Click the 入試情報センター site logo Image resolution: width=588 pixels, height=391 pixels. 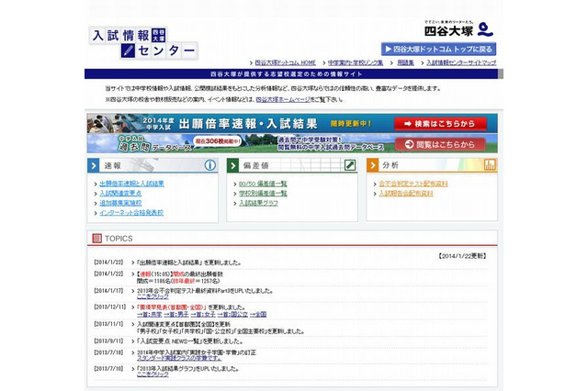(x=143, y=43)
